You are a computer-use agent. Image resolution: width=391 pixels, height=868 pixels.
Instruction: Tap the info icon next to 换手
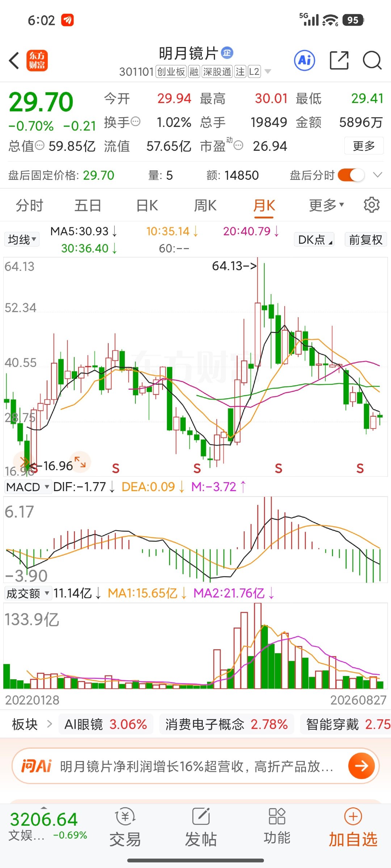(135, 122)
